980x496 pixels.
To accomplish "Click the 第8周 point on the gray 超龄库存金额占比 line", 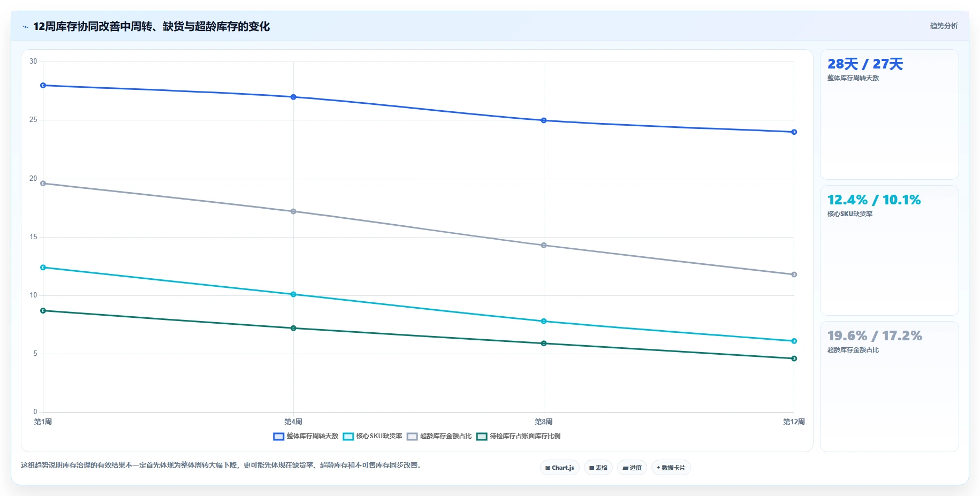I will point(544,246).
